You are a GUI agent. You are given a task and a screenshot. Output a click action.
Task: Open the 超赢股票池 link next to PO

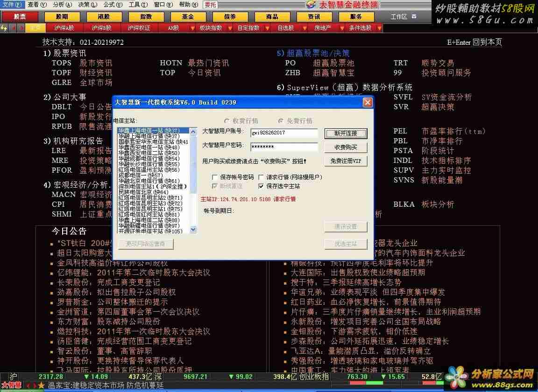pyautogui.click(x=333, y=63)
